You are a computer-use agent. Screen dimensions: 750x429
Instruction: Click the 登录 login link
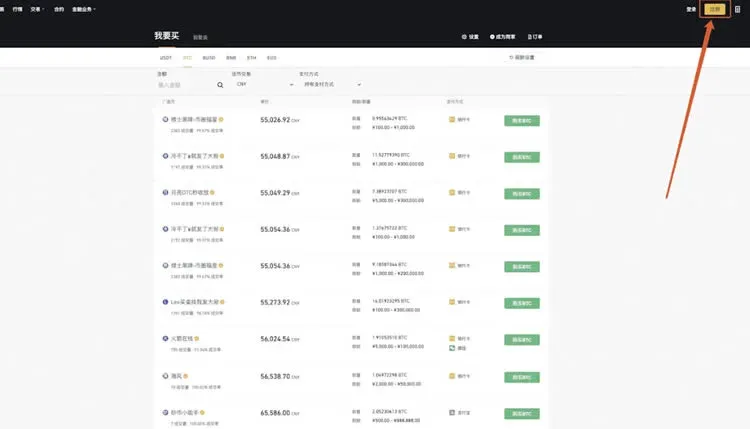point(691,10)
